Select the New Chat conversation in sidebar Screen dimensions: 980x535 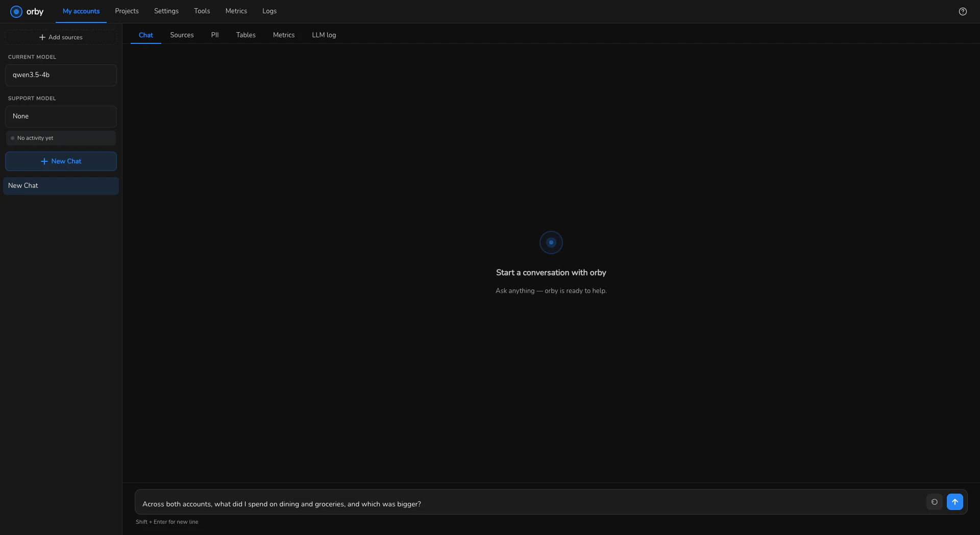[x=61, y=186]
